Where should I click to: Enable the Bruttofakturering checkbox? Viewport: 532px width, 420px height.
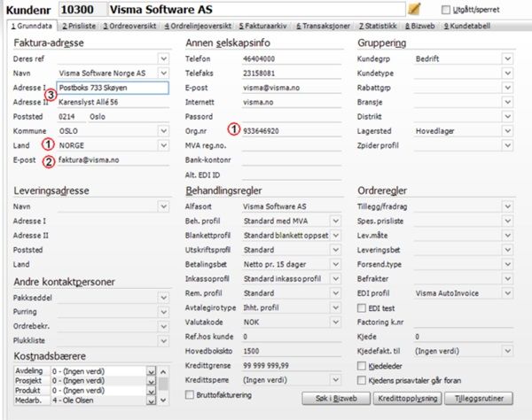click(x=190, y=394)
